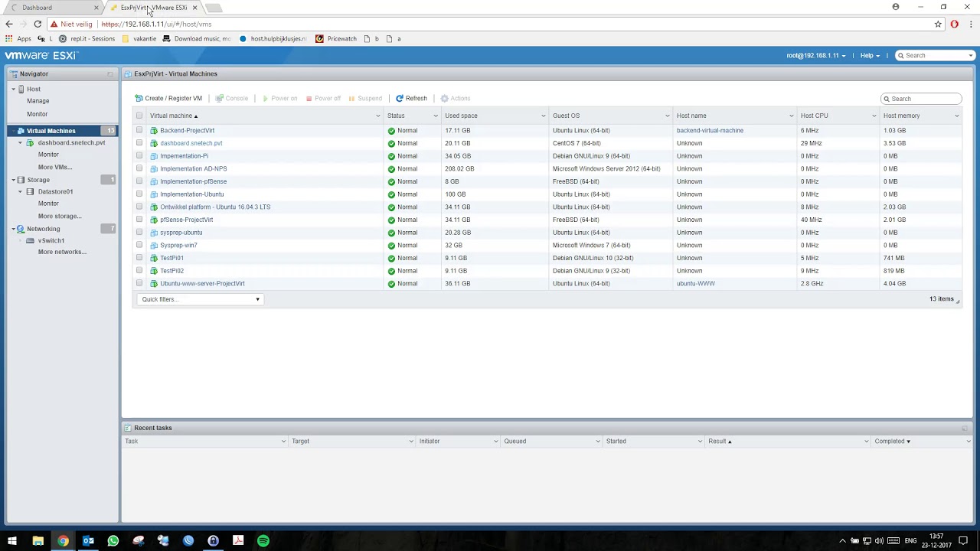This screenshot has height=551, width=980.
Task: Collapse the Storage tree node
Action: [x=13, y=180]
